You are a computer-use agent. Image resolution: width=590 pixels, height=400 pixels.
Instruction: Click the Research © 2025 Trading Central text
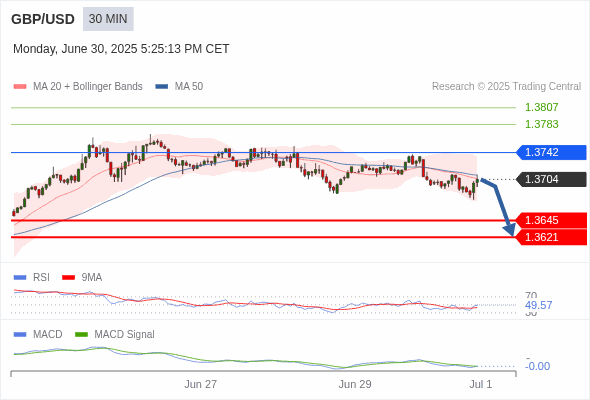click(x=506, y=87)
